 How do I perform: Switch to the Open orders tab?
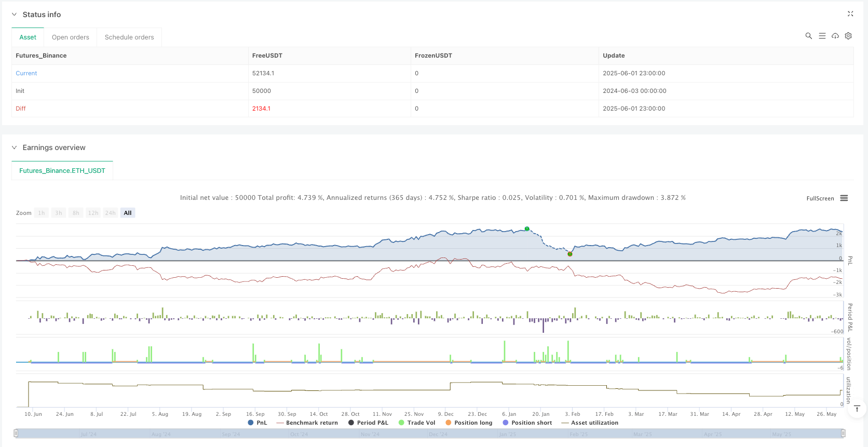point(71,37)
